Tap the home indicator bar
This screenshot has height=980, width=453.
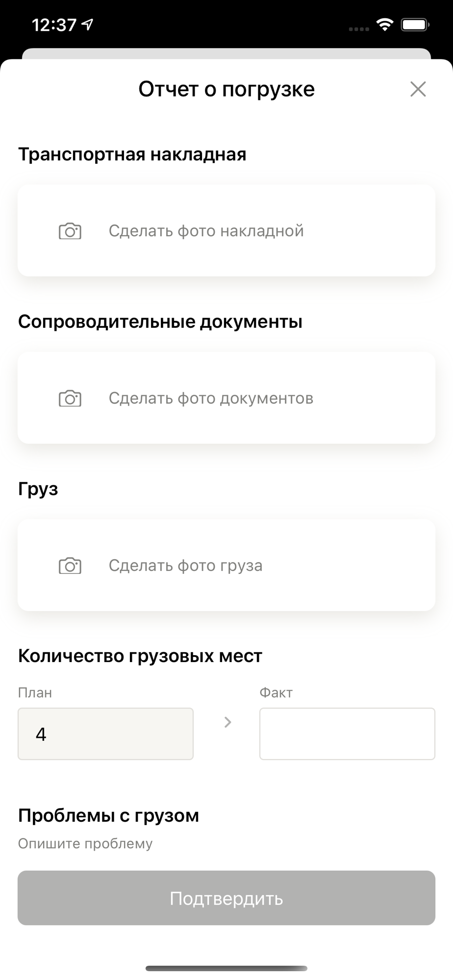pos(226,968)
